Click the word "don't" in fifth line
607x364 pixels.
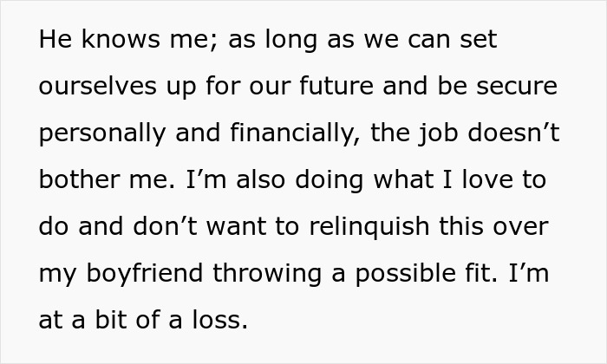pyautogui.click(x=166, y=227)
